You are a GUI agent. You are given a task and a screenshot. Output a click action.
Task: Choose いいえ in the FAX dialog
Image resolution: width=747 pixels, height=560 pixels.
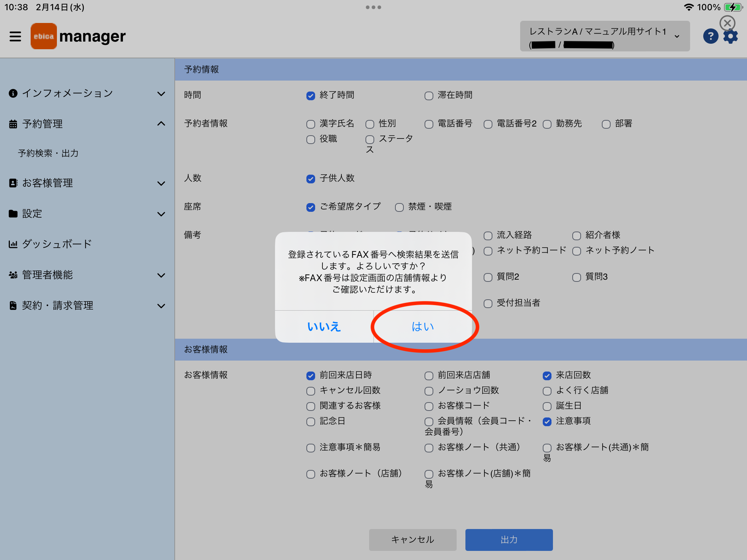[324, 327]
